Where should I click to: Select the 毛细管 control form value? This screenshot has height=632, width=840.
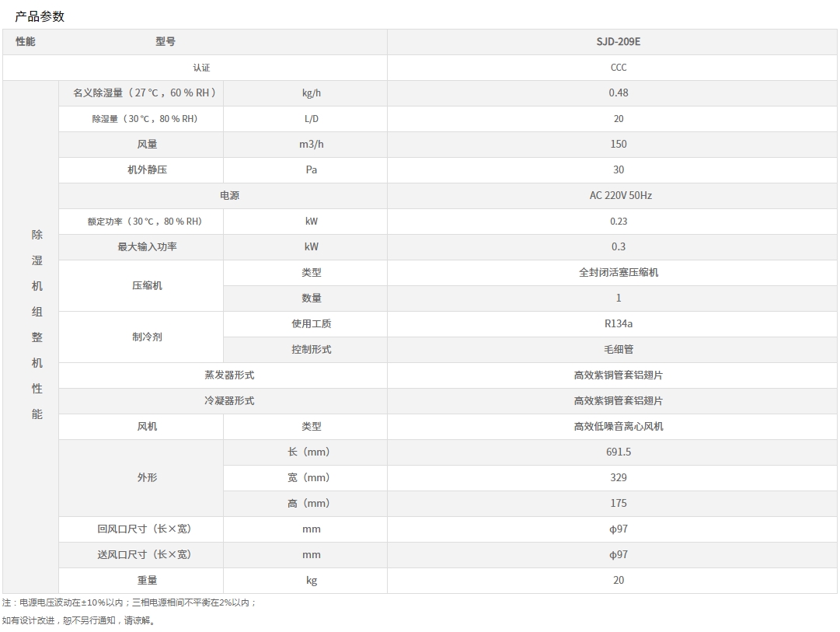(618, 349)
